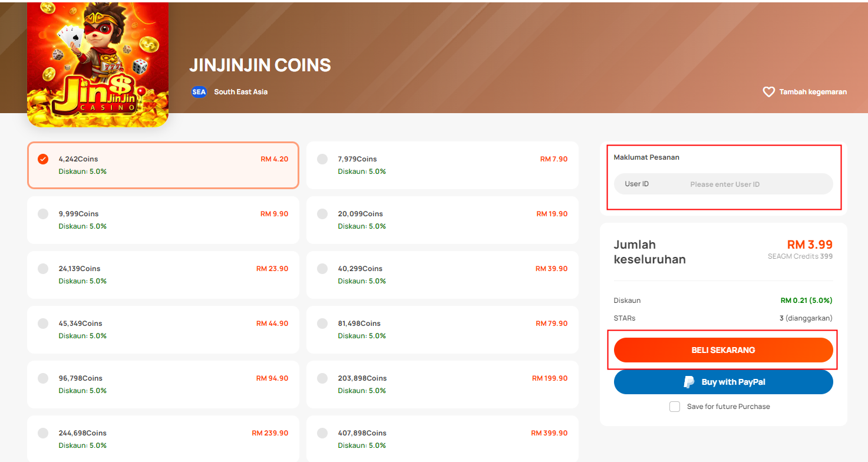This screenshot has width=868, height=462.
Task: Click the RM 9.90 price
Action: [x=275, y=214]
